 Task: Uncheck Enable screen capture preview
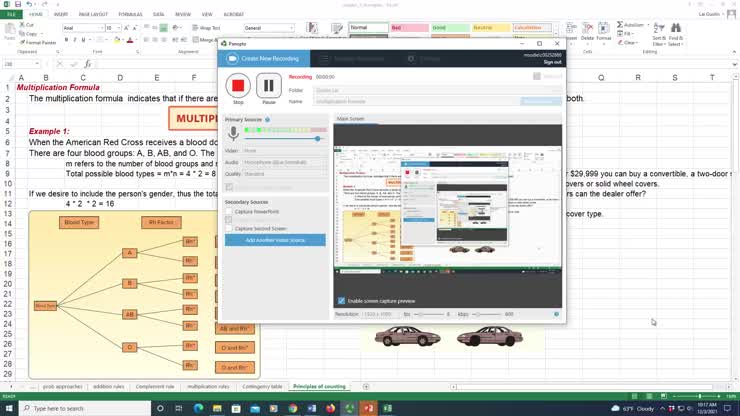point(341,300)
